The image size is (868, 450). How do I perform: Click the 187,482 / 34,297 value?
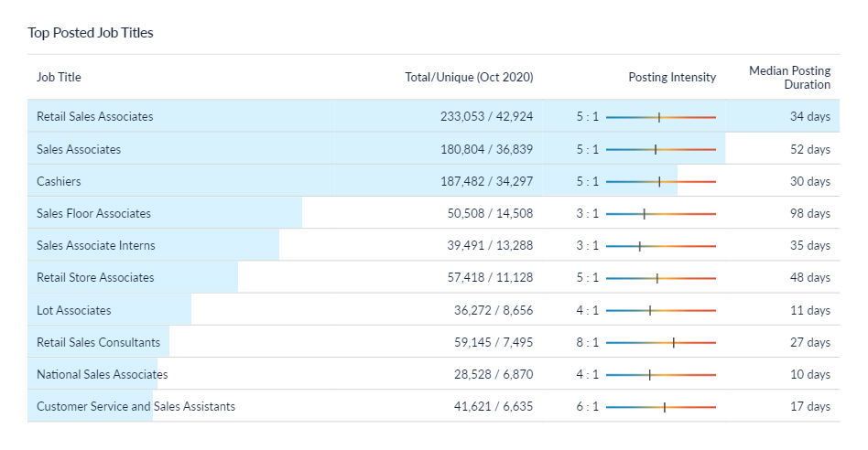pyautogui.click(x=486, y=181)
